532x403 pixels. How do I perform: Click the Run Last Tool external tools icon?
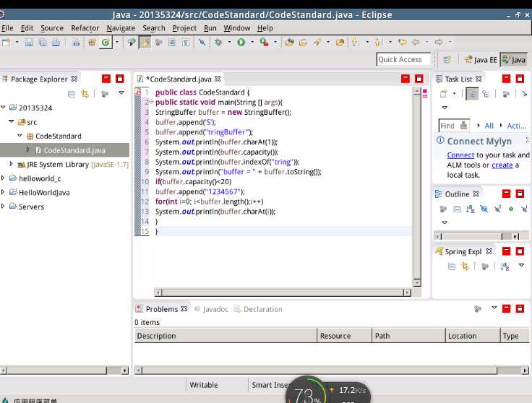[264, 43]
